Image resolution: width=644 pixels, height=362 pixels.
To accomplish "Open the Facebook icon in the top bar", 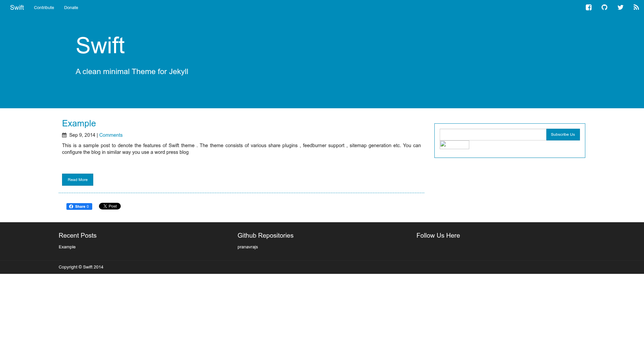I will point(589,7).
